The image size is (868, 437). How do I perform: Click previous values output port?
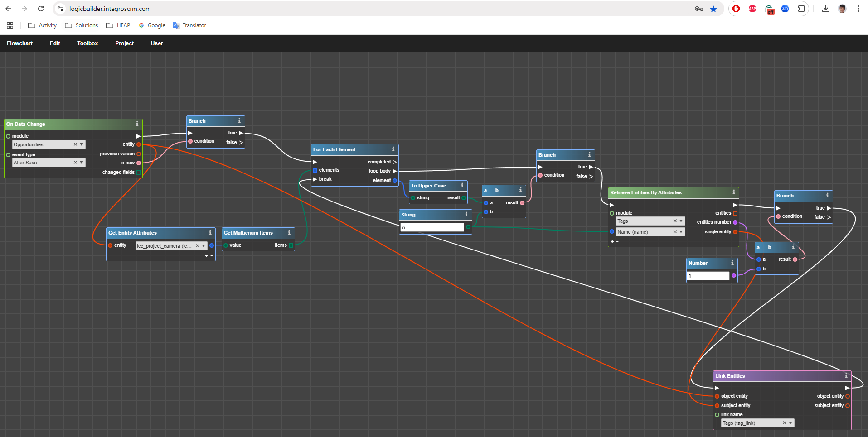point(139,154)
